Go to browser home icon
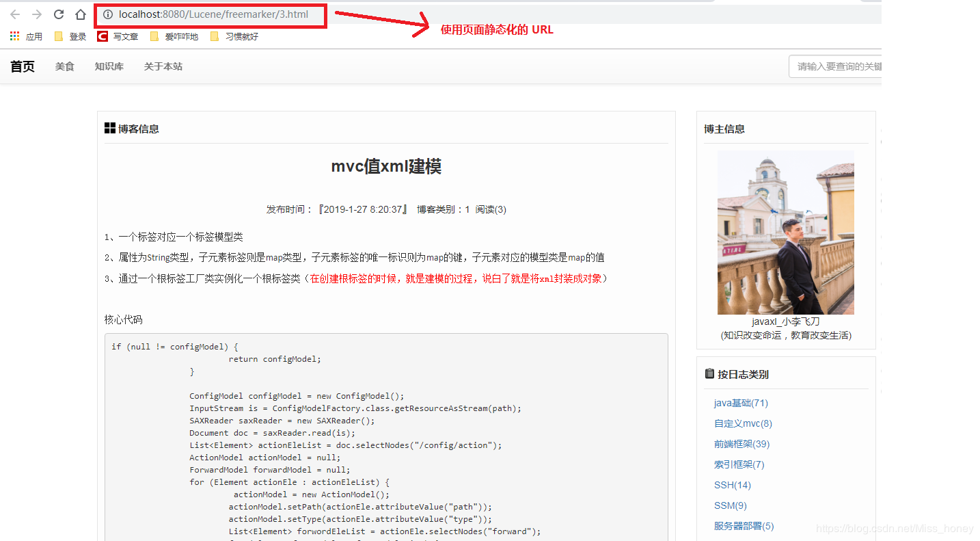 coord(81,14)
